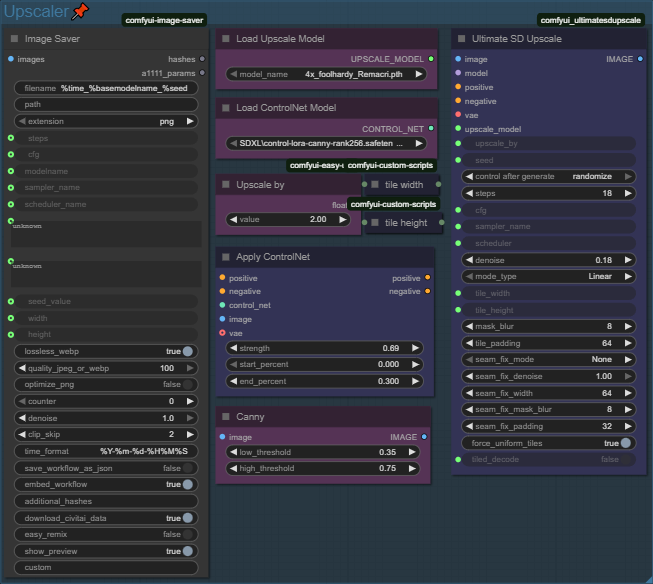Click the images input socket on Image Saver

(11, 59)
